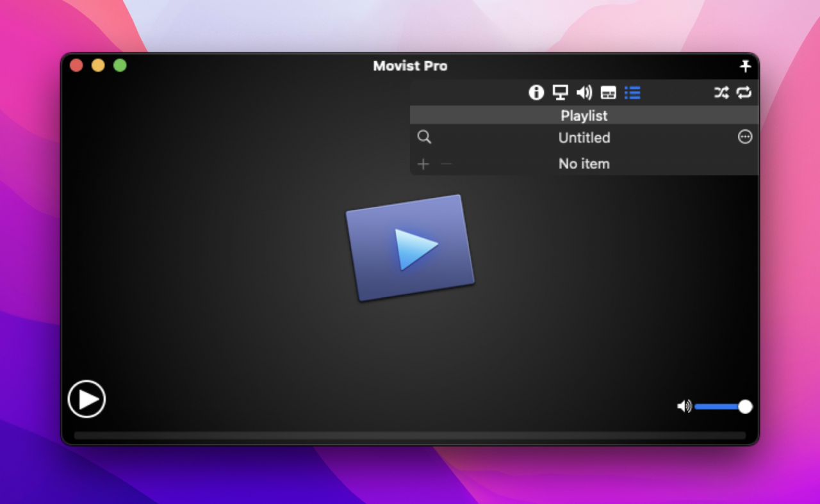Open the media info panel icon
The image size is (820, 504).
(536, 93)
